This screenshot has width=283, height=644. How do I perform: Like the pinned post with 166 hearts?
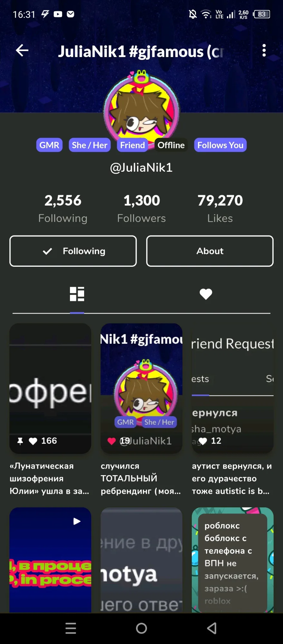(33, 441)
